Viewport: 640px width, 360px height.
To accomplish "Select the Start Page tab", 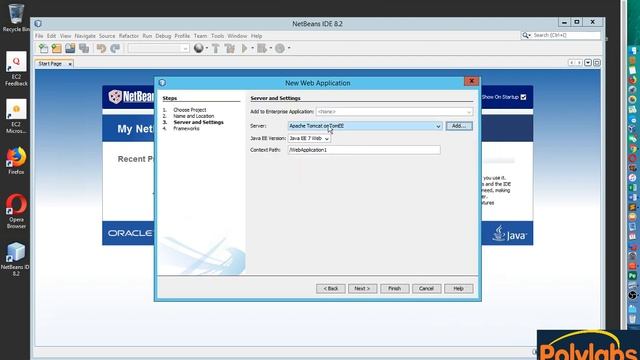I will (x=50, y=64).
